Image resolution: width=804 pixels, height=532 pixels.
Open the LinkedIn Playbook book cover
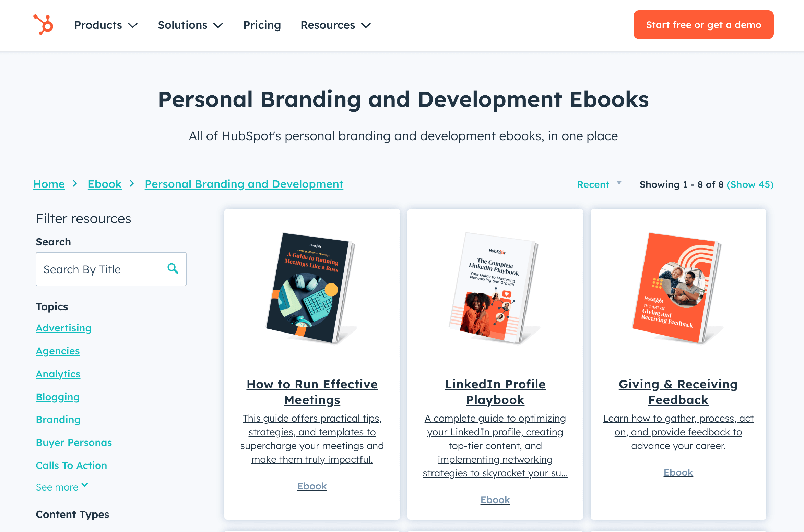click(495, 289)
